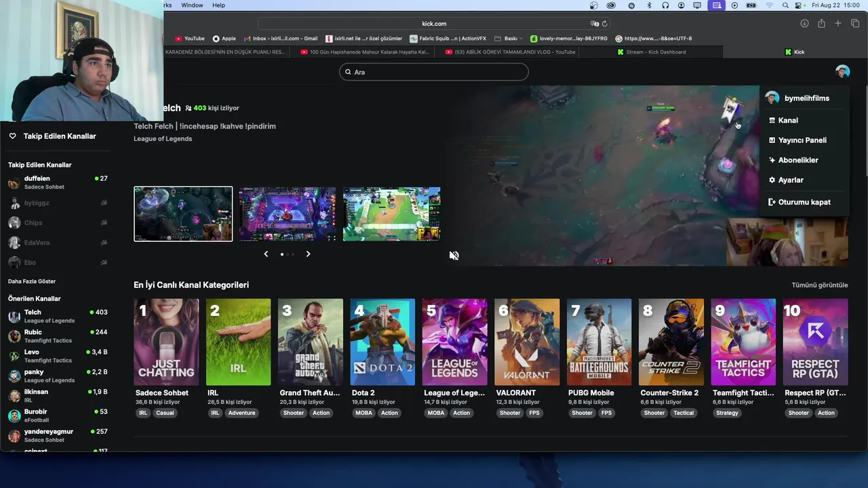Image resolution: width=868 pixels, height=488 pixels.
Task: Select the third featured stream thumbnail
Action: point(391,214)
